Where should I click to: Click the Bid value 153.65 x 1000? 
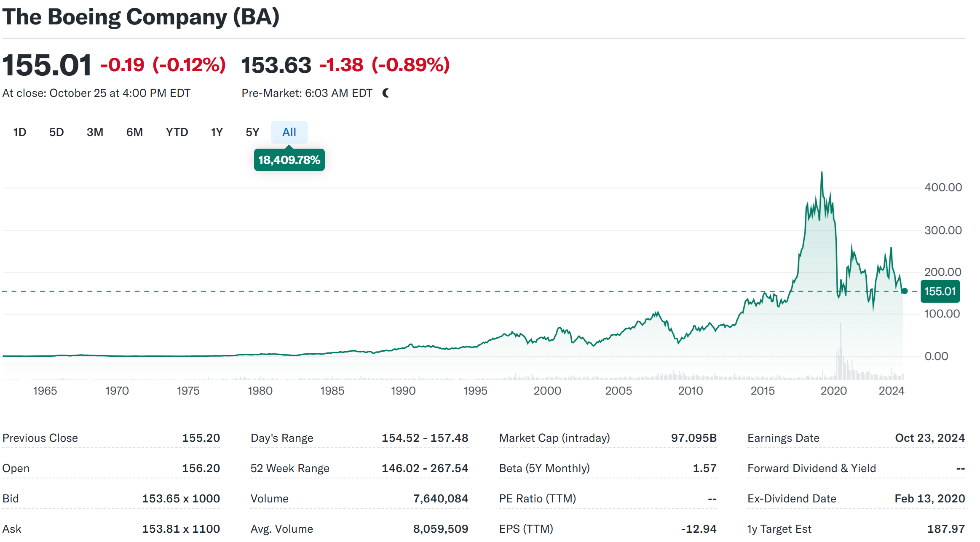click(181, 499)
